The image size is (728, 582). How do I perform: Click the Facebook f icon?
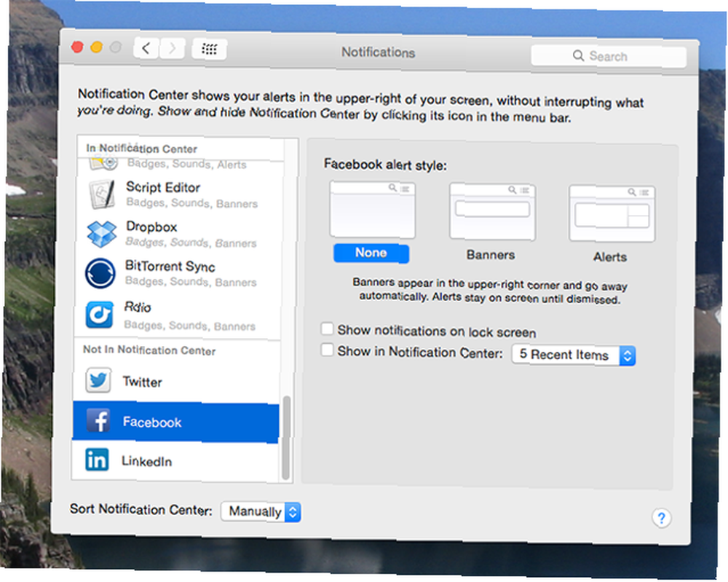coord(98,420)
